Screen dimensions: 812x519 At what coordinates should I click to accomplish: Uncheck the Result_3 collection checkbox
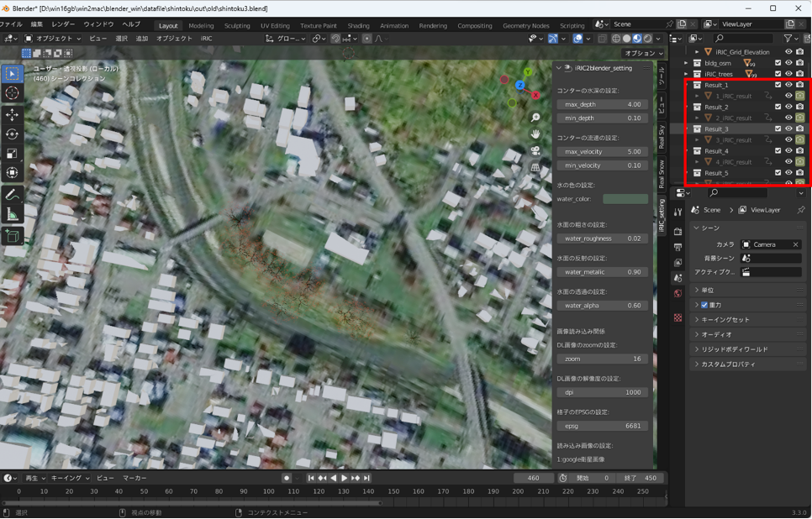(x=778, y=129)
